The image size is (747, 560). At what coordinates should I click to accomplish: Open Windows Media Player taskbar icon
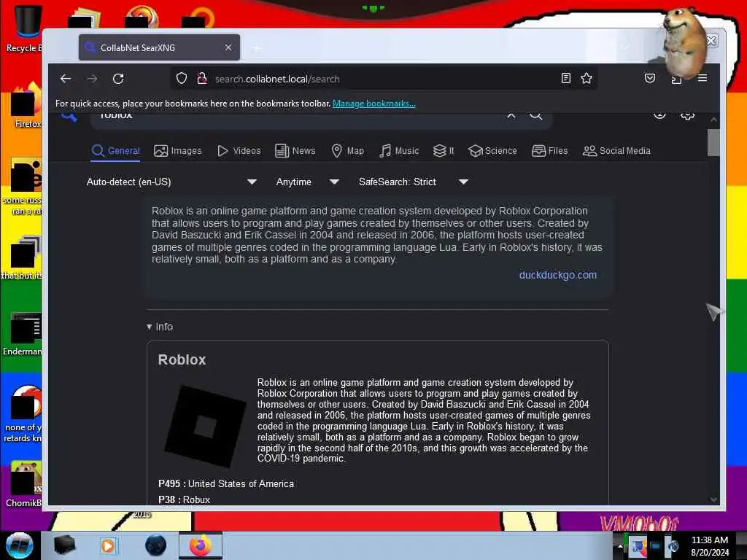(108, 545)
